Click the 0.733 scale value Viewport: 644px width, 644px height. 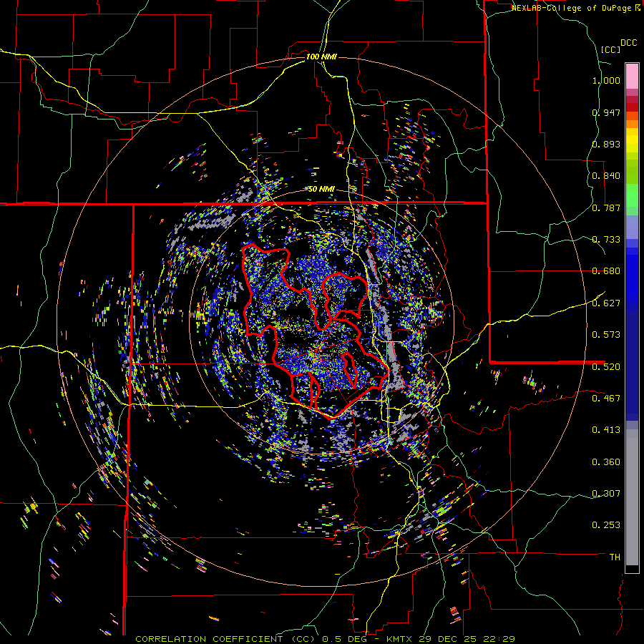click(x=606, y=239)
